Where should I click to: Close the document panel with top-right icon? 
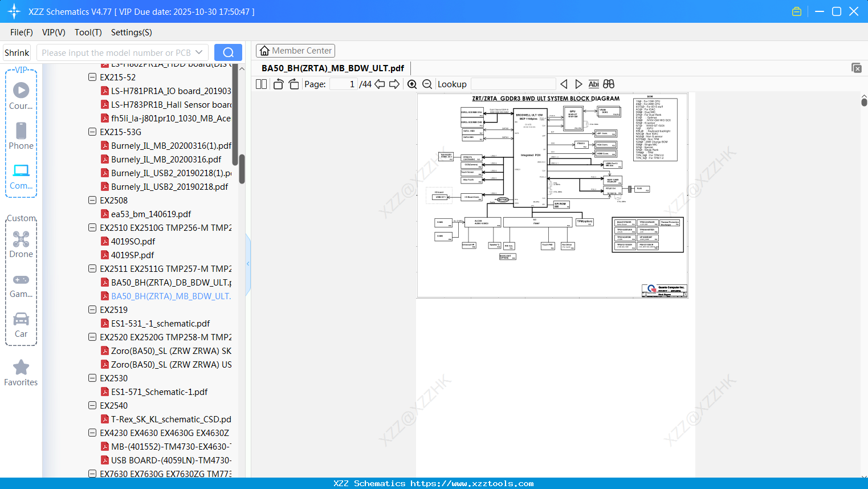click(x=856, y=68)
